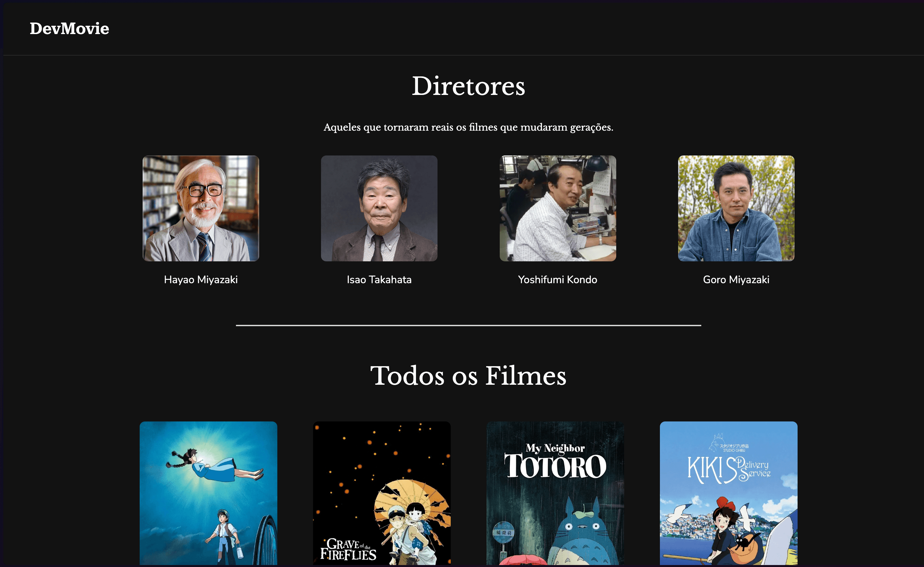Open the Kiki's Delivery Service poster

coord(728,493)
